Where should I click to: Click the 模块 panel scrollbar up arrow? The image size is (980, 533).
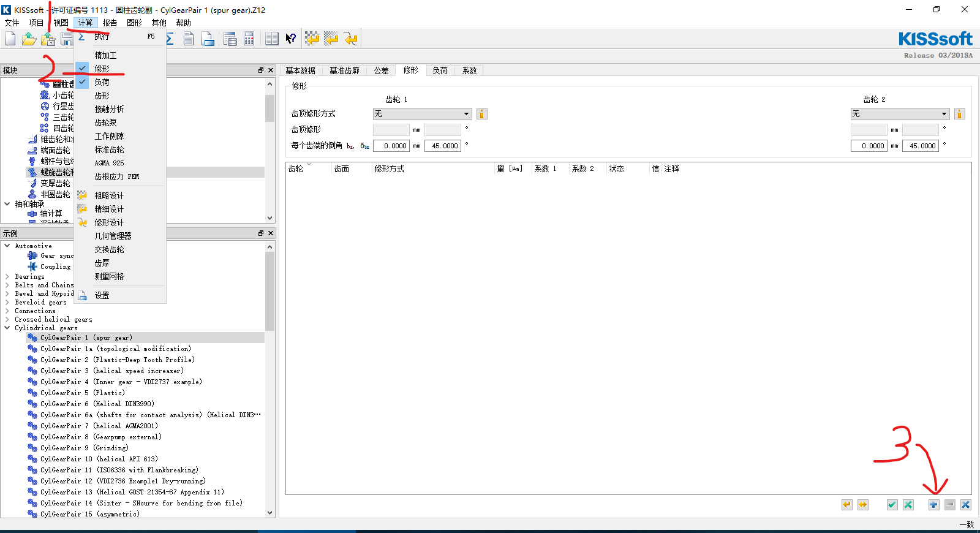270,84
